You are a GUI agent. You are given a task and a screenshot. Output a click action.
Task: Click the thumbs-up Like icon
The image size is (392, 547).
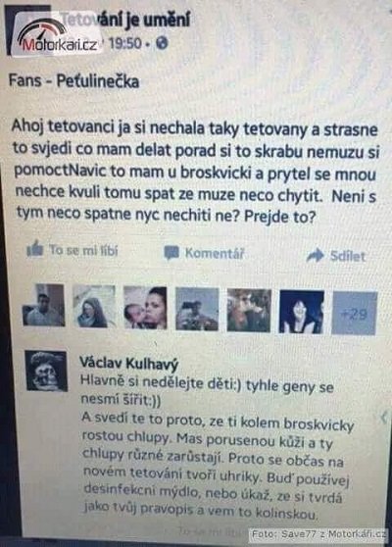tap(35, 249)
